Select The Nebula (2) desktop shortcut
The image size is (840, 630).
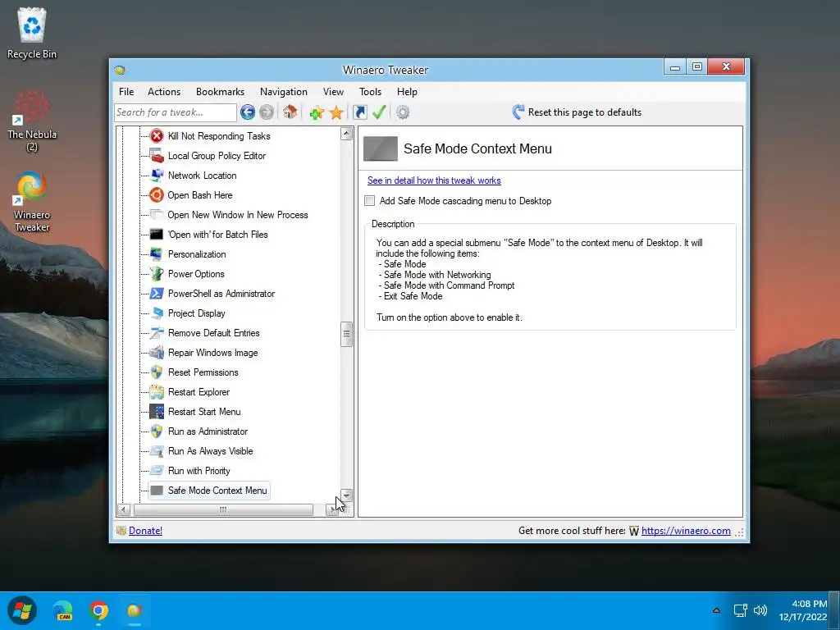coord(32,121)
